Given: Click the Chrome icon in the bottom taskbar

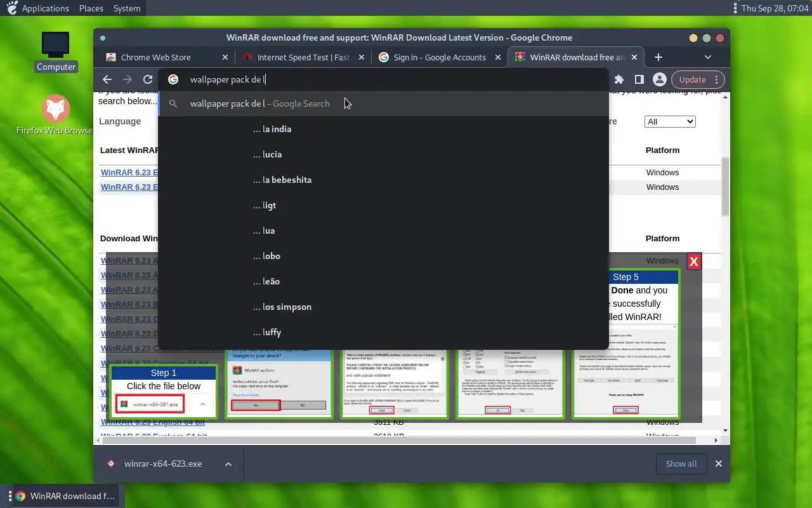Looking at the screenshot, I should pyautogui.click(x=20, y=496).
